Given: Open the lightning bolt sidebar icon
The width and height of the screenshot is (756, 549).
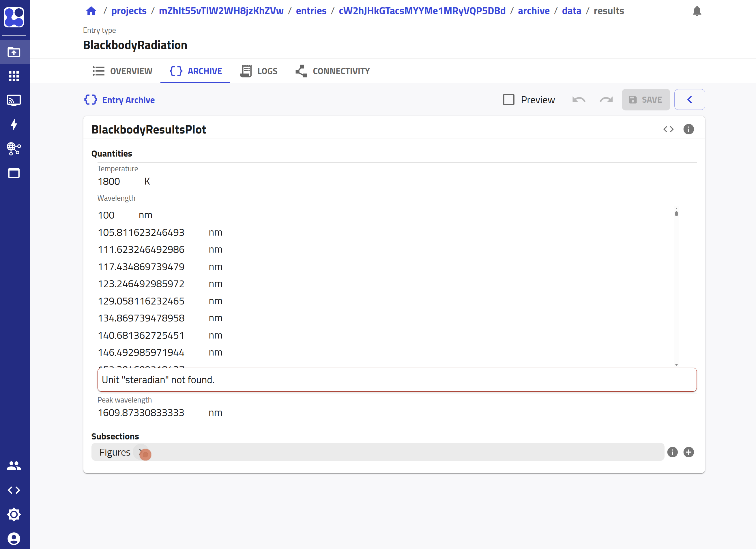Looking at the screenshot, I should tap(14, 125).
